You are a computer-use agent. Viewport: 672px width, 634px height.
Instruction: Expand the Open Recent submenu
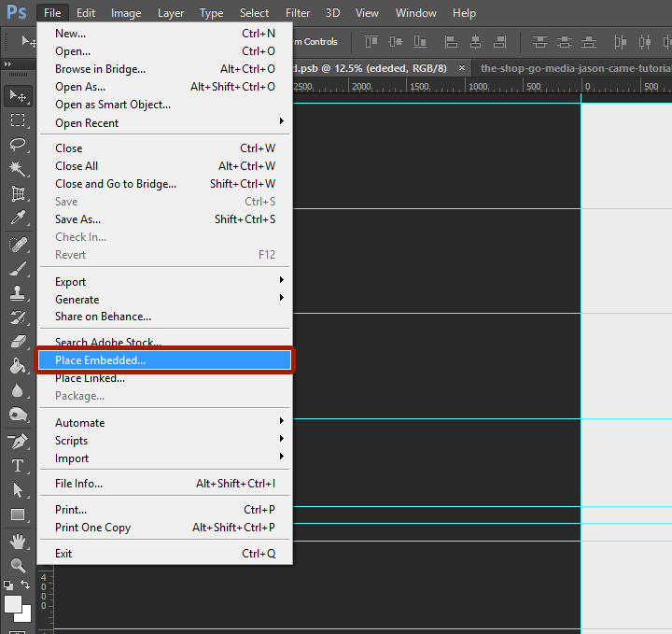click(164, 123)
